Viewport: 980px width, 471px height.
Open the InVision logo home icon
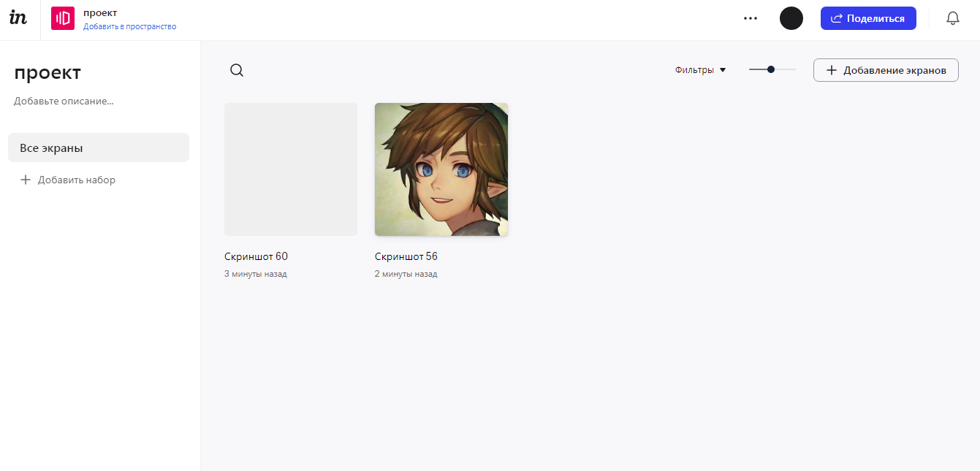(18, 18)
